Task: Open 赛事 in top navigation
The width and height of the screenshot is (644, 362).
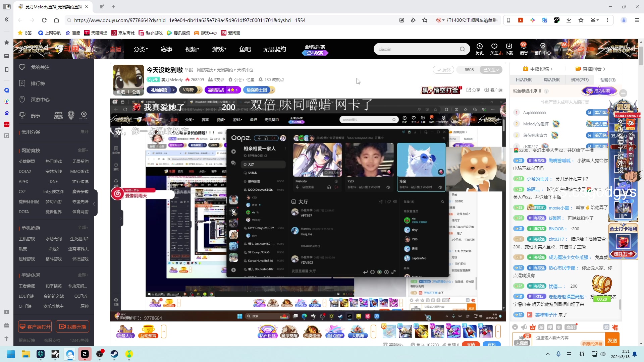Action: 166,49
